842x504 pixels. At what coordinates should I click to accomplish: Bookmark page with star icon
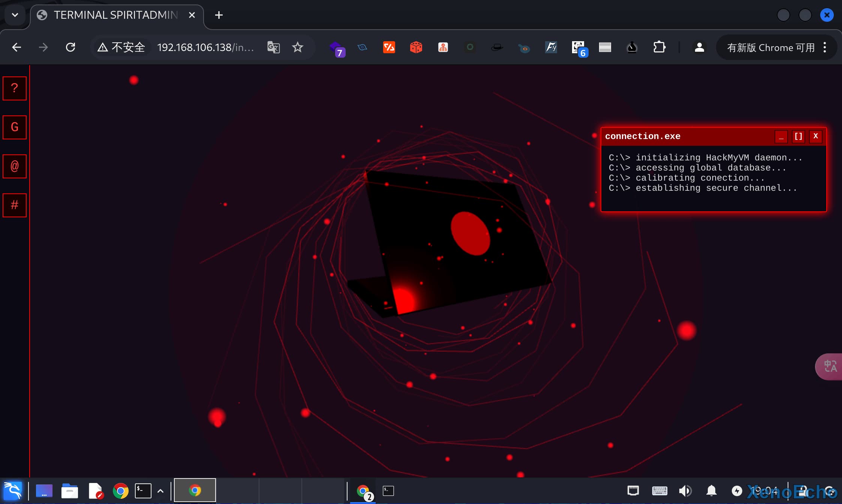(x=297, y=48)
